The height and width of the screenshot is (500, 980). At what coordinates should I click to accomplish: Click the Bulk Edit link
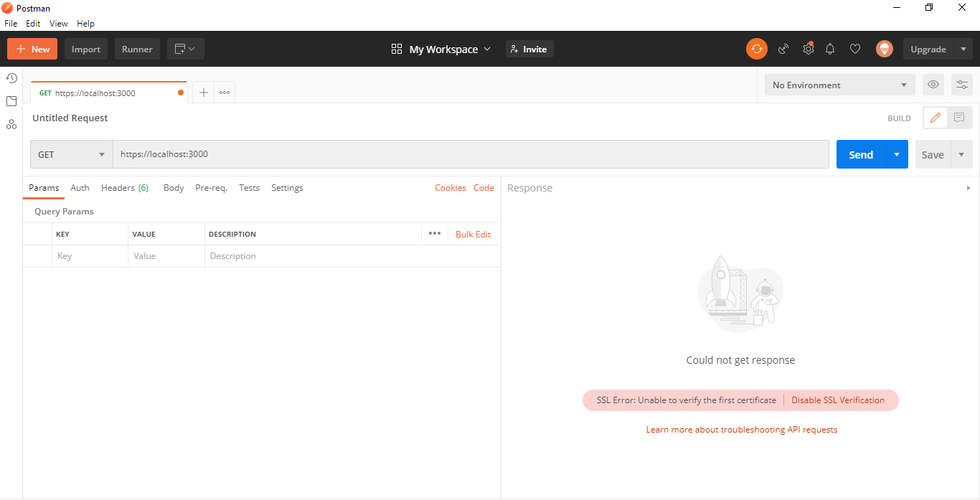pyautogui.click(x=473, y=234)
